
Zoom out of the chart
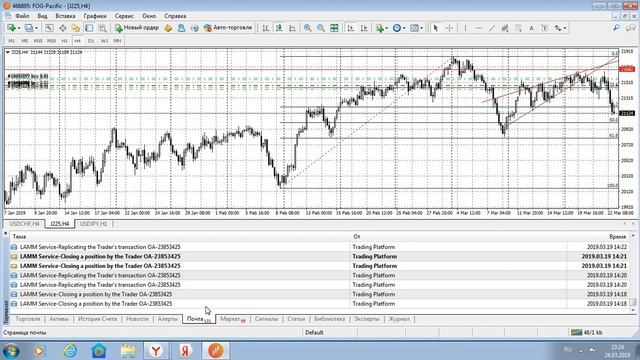321,28
